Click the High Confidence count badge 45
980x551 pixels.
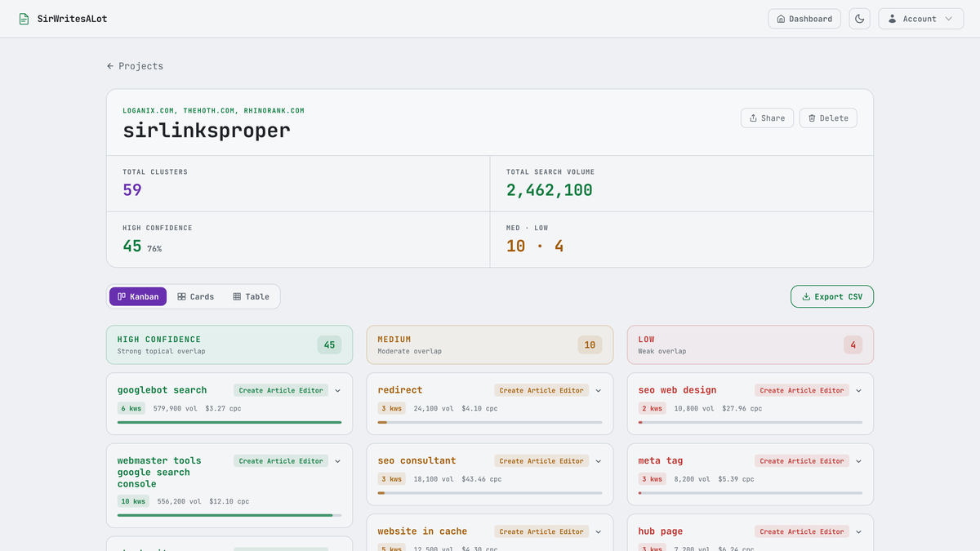click(x=329, y=345)
